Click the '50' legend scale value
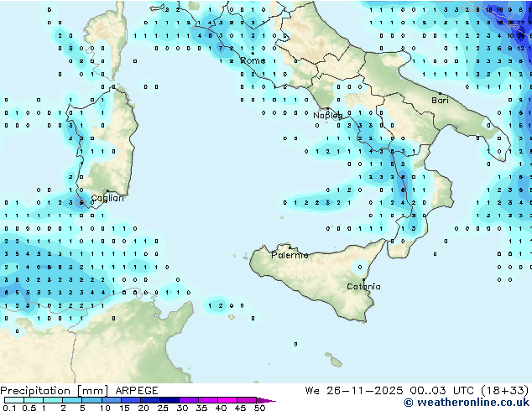Screen dimensions: 532x411 pos(259,408)
